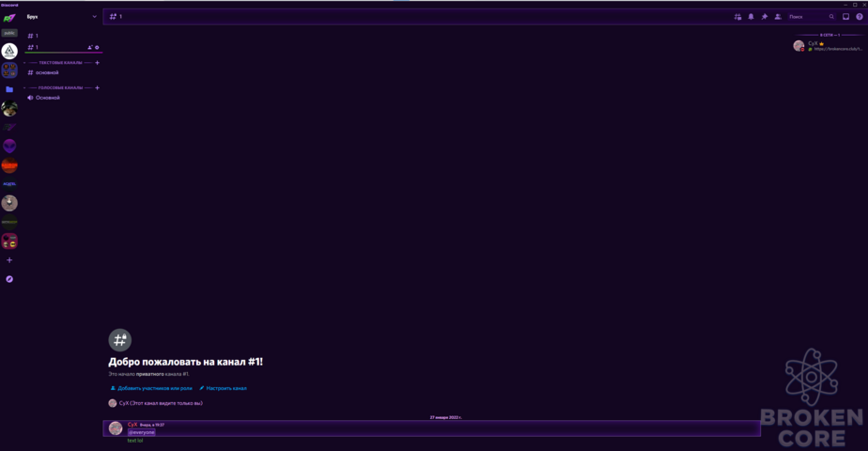
Task: Click the Вчера, в 19:37 message timestamp
Action: 152,425
